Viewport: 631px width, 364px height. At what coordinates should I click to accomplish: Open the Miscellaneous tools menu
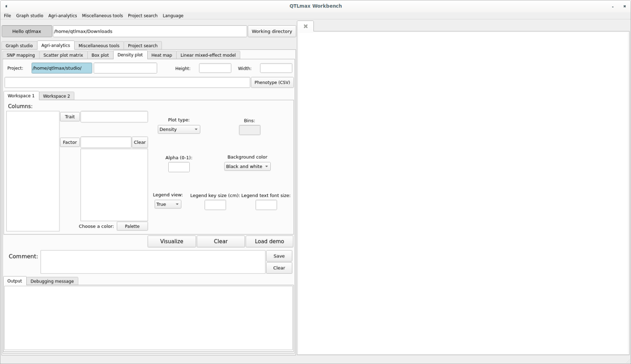coord(103,16)
